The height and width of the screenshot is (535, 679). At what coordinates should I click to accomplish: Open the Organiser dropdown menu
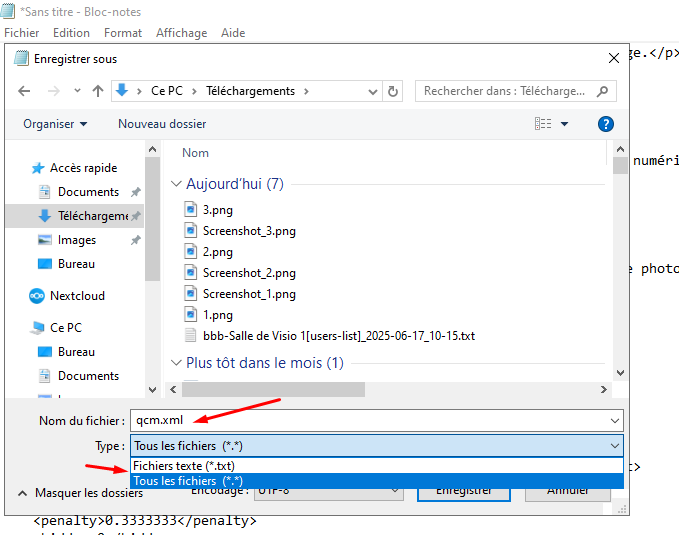pos(56,124)
